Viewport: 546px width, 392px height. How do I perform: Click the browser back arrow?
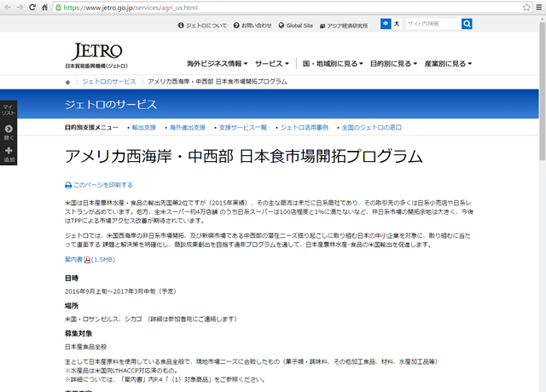point(9,7)
